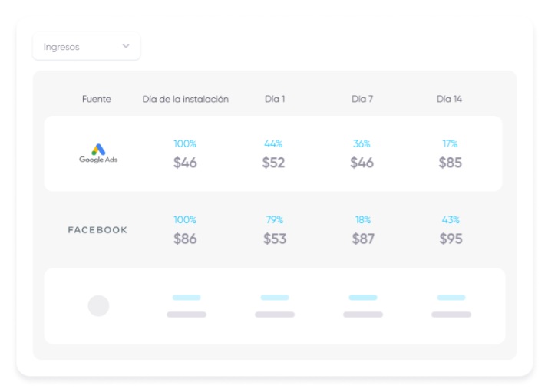Screen dimensions: 558x392
Task: Click Facebook Día 1 $53 value
Action: pyautogui.click(x=275, y=239)
